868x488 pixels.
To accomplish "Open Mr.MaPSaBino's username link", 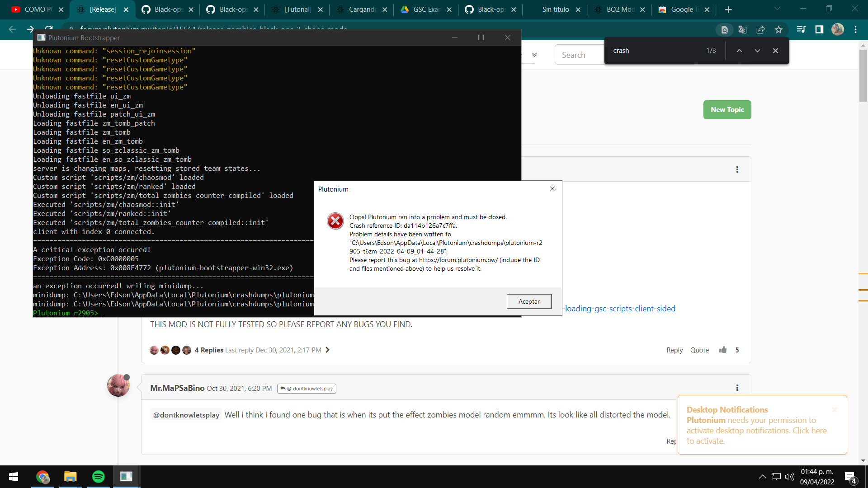I will (177, 388).
